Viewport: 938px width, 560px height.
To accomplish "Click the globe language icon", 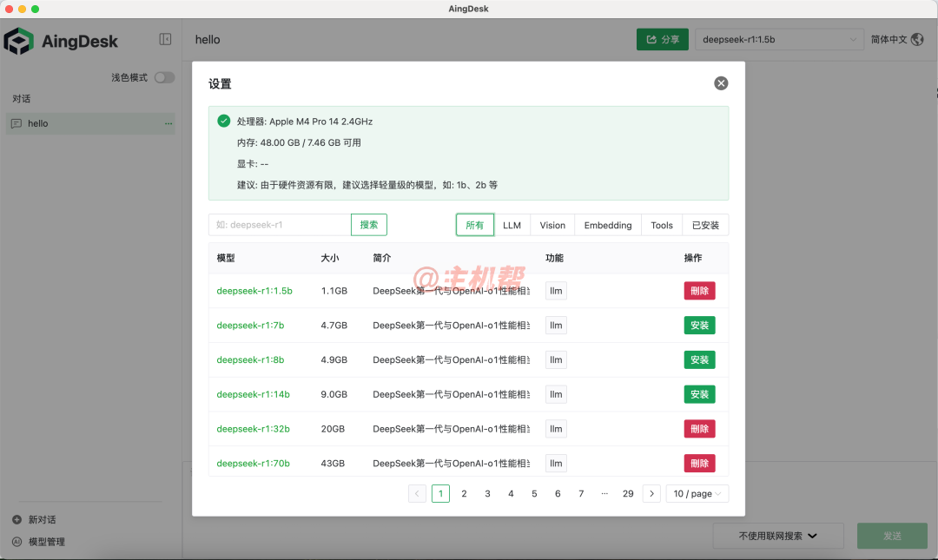I will tap(917, 39).
